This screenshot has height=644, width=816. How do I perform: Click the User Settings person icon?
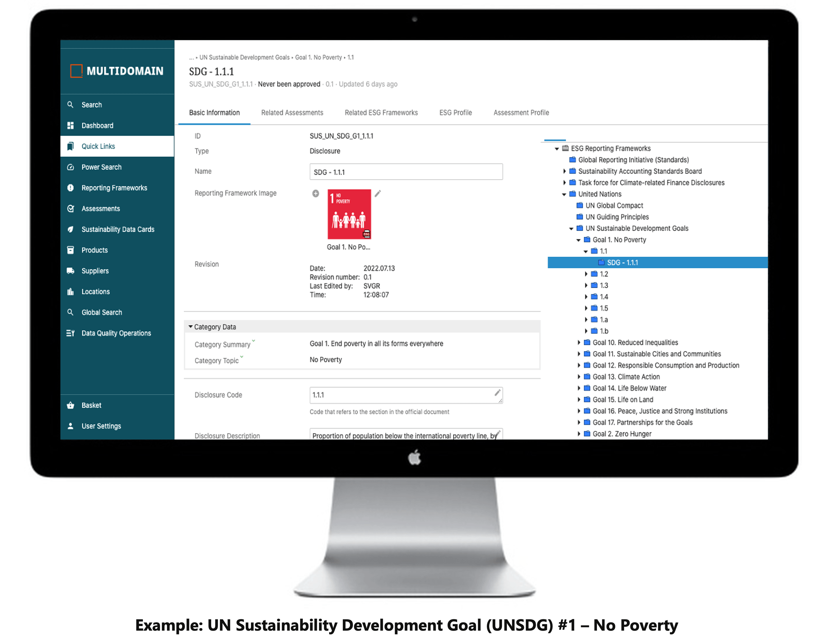click(70, 426)
